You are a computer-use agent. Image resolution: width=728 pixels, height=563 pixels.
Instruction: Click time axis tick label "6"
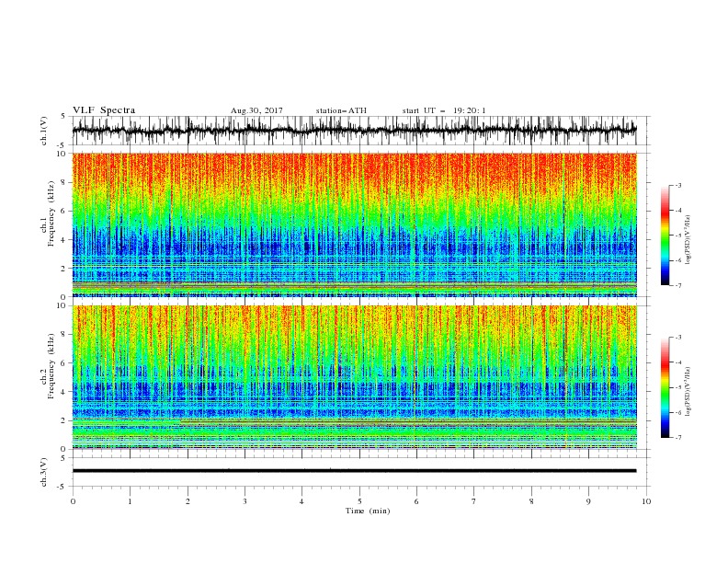[417, 501]
